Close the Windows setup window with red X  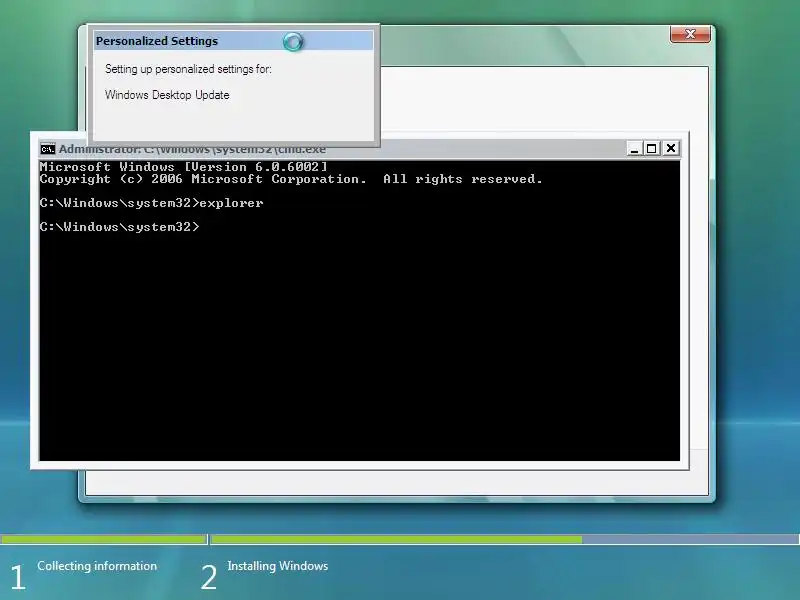(x=690, y=34)
